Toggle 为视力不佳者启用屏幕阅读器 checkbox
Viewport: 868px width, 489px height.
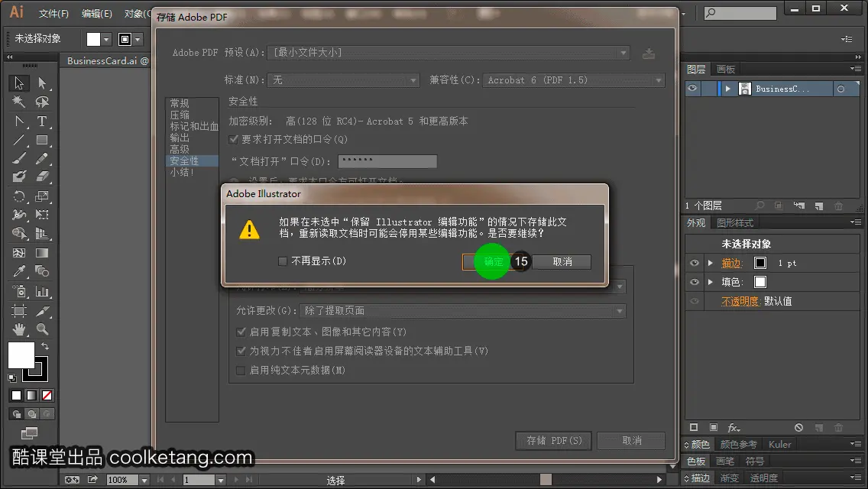[241, 351]
